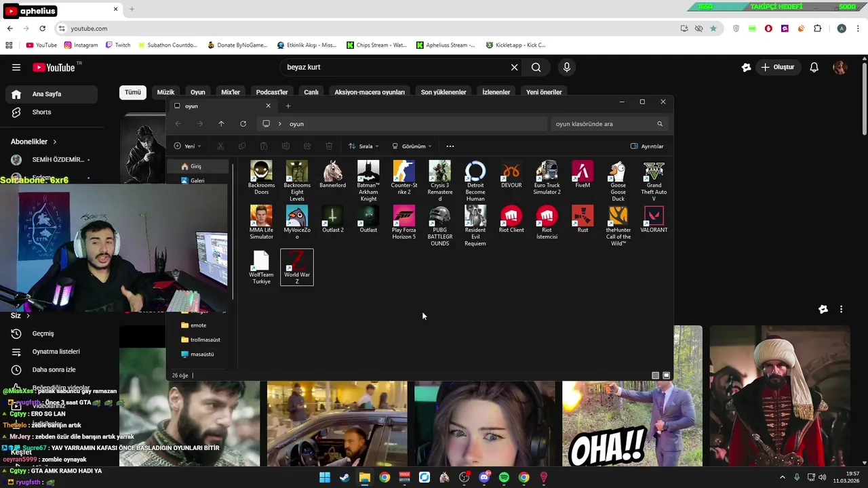The height and width of the screenshot is (488, 868).
Task: Select the WolfTeam Turkiye file
Action: pyautogui.click(x=261, y=268)
